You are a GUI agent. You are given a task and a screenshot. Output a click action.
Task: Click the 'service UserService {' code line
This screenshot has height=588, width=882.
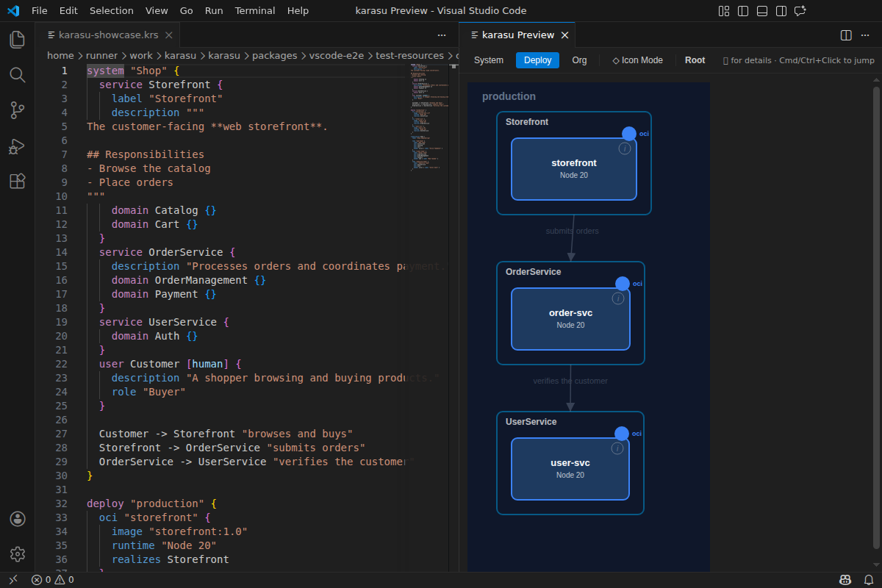[x=164, y=322]
